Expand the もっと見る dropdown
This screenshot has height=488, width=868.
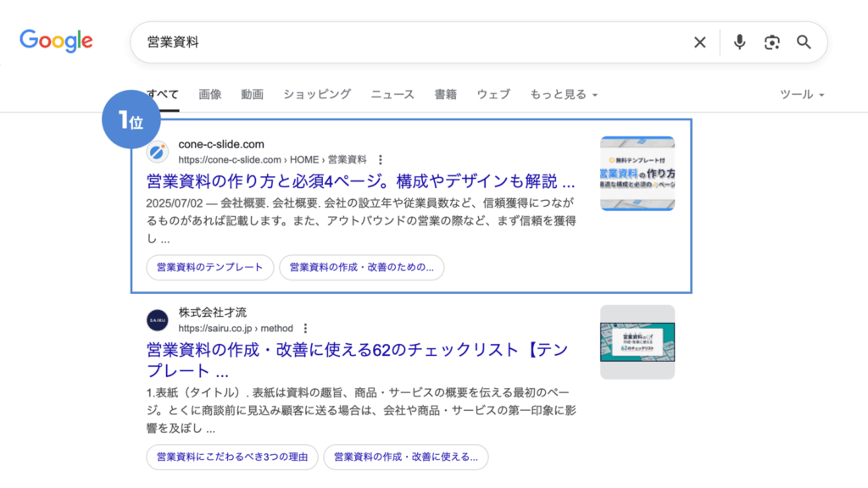tap(564, 95)
